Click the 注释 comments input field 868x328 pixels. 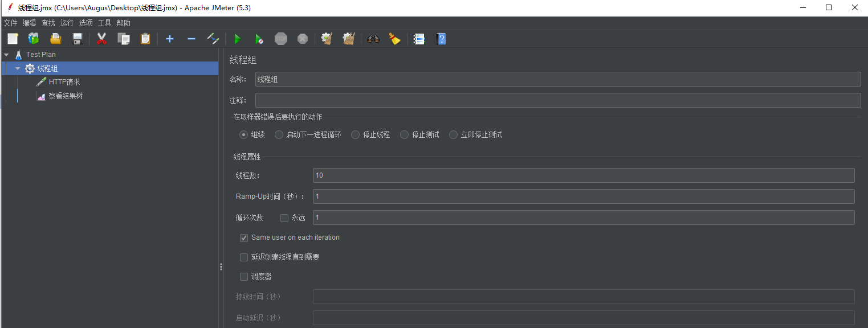click(x=558, y=100)
